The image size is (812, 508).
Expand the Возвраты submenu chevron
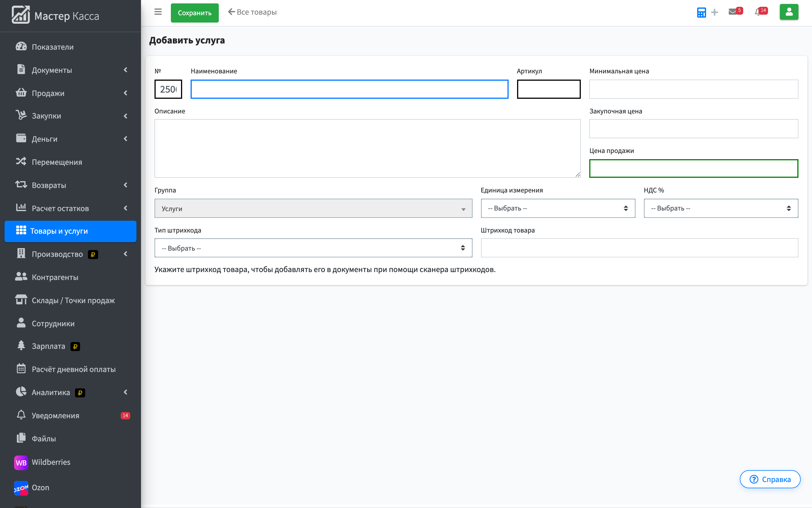pos(125,185)
